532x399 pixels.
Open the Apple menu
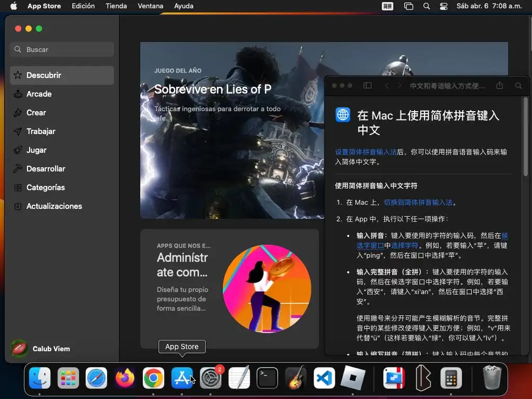14,6
